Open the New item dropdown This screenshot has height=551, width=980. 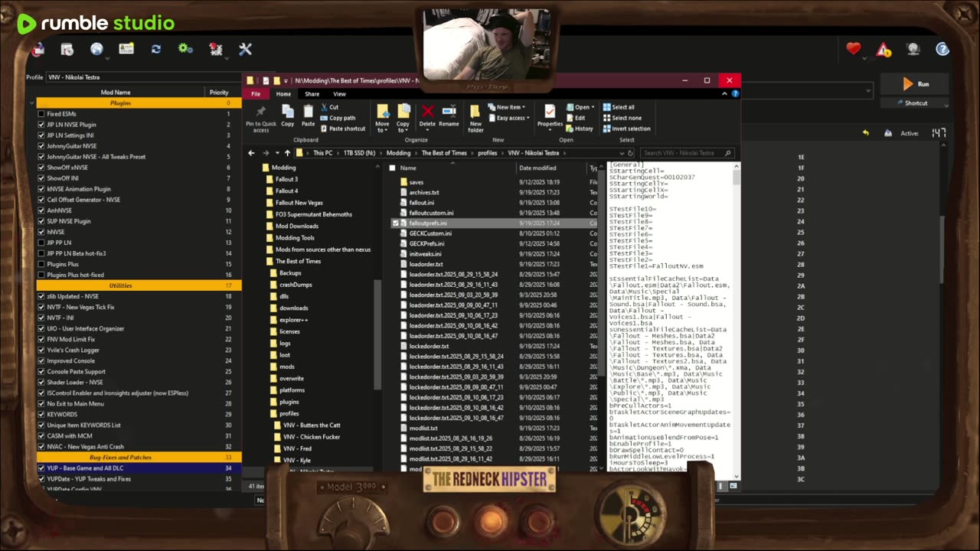coord(509,107)
